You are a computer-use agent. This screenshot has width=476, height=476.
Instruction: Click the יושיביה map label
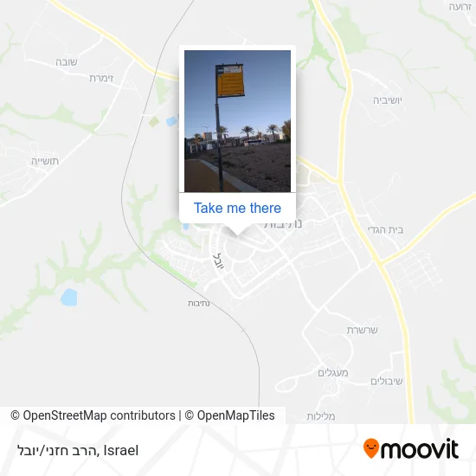[388, 100]
